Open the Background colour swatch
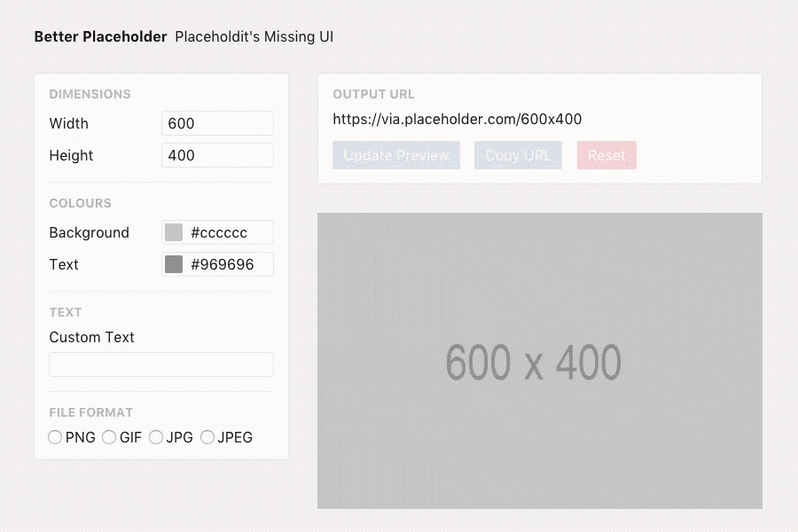This screenshot has width=798, height=532. coord(174,232)
